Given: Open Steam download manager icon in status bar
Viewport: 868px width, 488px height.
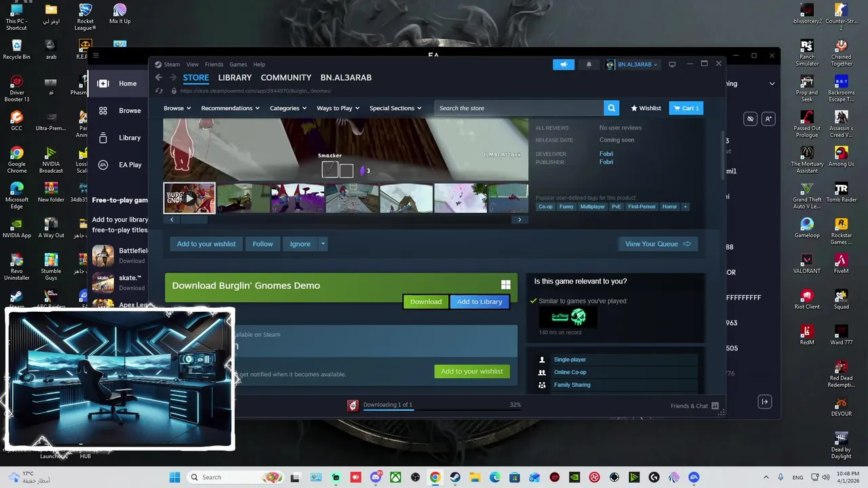Looking at the screenshot, I should 353,405.
